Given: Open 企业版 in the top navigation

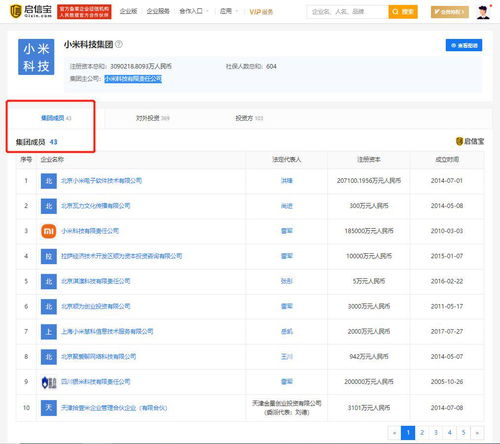Looking at the screenshot, I should 129,11.
